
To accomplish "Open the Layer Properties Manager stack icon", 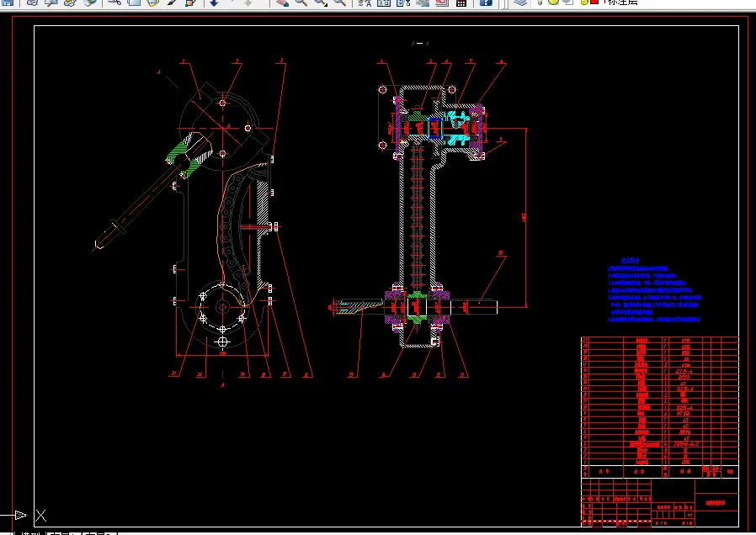I will pos(519,3).
